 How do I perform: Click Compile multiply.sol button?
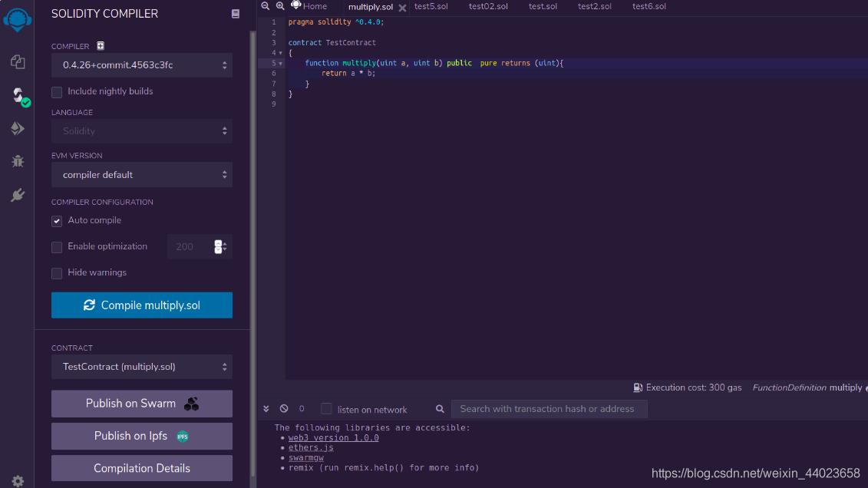click(x=142, y=305)
